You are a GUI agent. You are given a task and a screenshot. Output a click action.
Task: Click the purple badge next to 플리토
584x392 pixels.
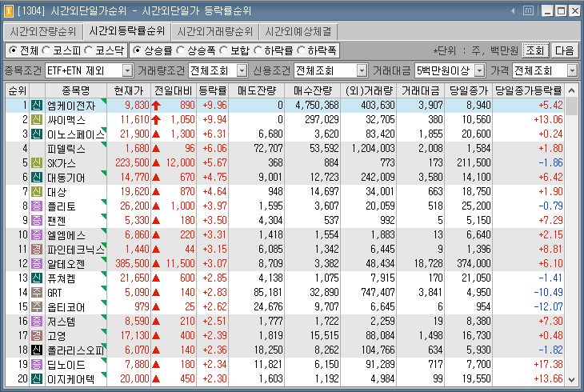coord(37,206)
